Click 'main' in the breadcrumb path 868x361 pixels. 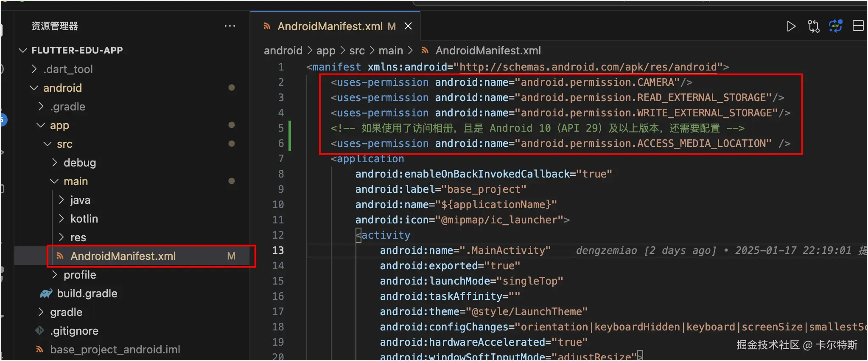pos(391,51)
